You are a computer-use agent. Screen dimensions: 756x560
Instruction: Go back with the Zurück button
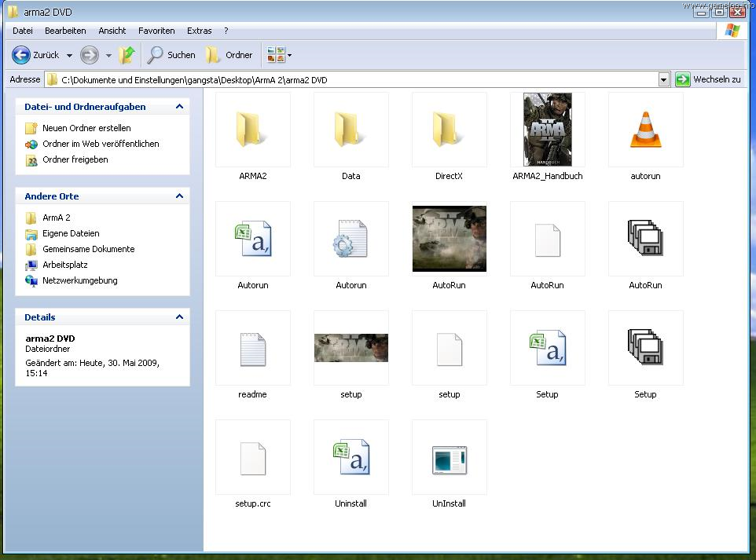(35, 55)
